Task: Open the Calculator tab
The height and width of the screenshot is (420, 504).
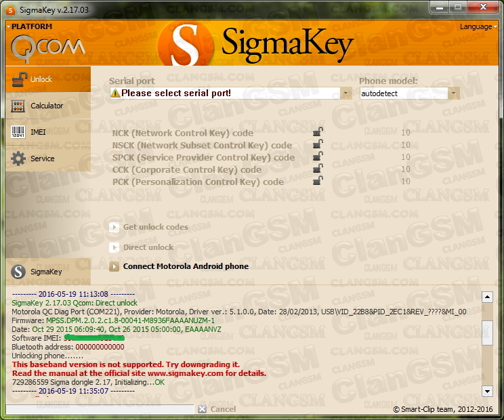Action: [48, 106]
